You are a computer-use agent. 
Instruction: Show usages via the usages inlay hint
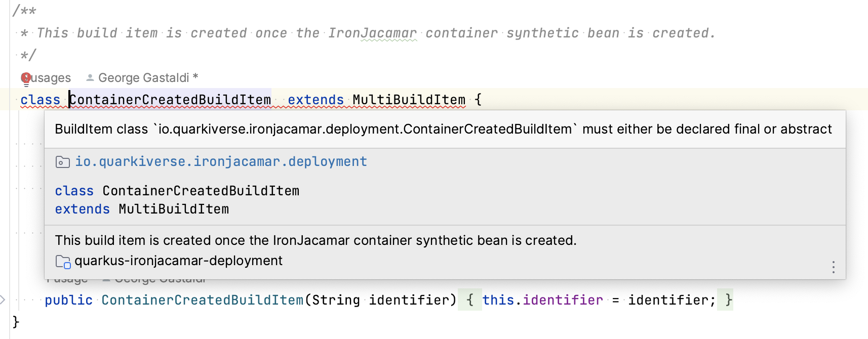(x=51, y=78)
